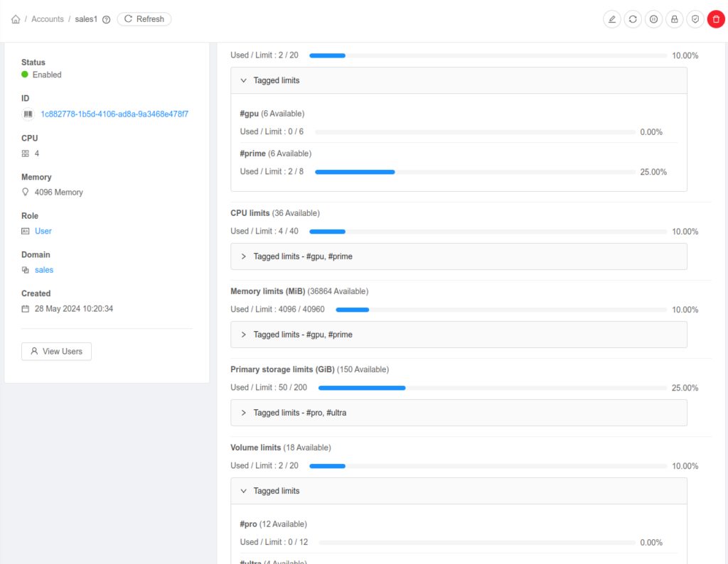Click the CPU limits 4 / 40 progress bar

click(x=488, y=232)
